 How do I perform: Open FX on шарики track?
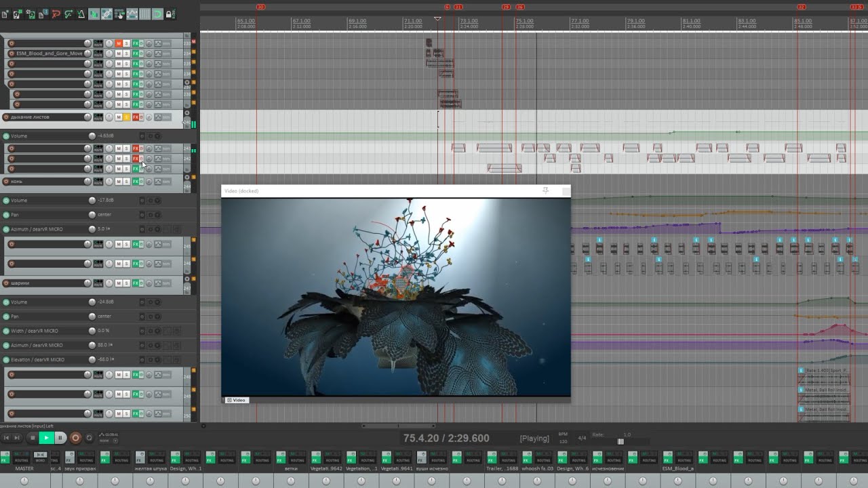click(135, 283)
